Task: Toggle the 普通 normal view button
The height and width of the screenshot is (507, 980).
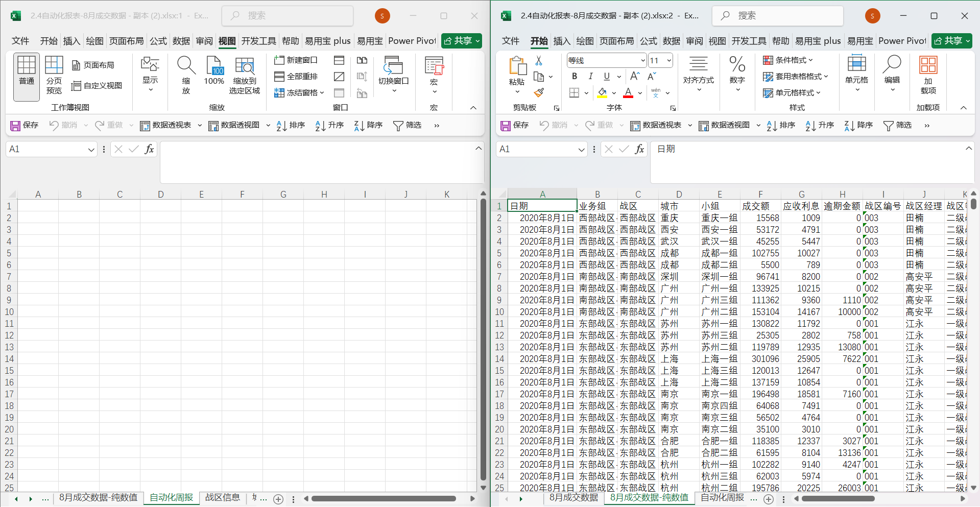Action: (27, 75)
